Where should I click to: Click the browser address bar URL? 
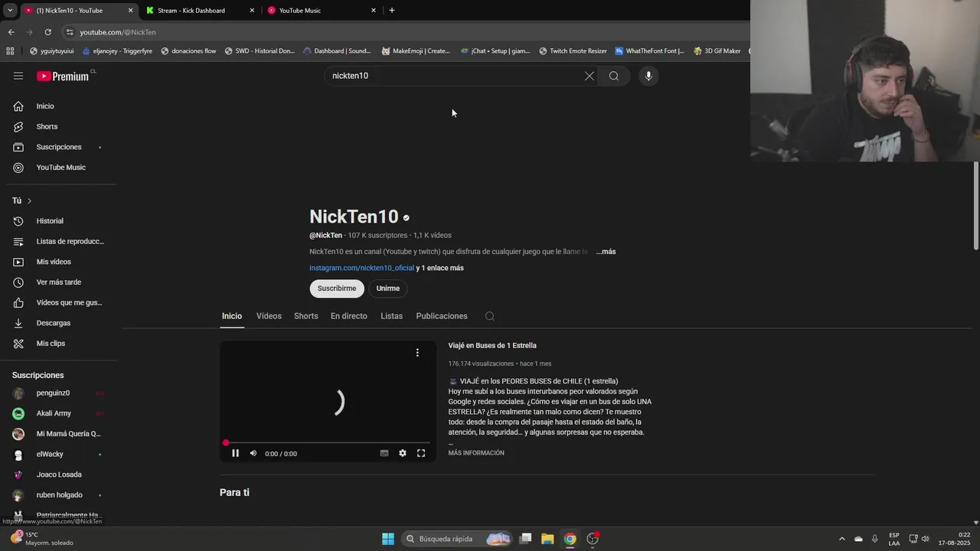[x=118, y=32]
